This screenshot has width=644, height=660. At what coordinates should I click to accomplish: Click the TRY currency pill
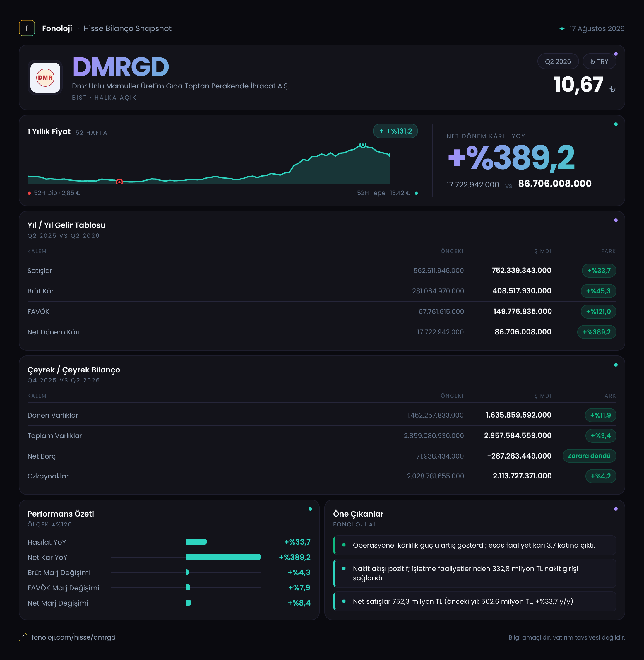(x=599, y=61)
